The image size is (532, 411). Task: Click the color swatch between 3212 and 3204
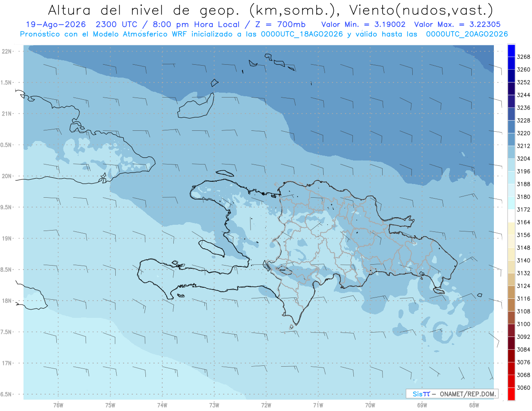(511, 152)
